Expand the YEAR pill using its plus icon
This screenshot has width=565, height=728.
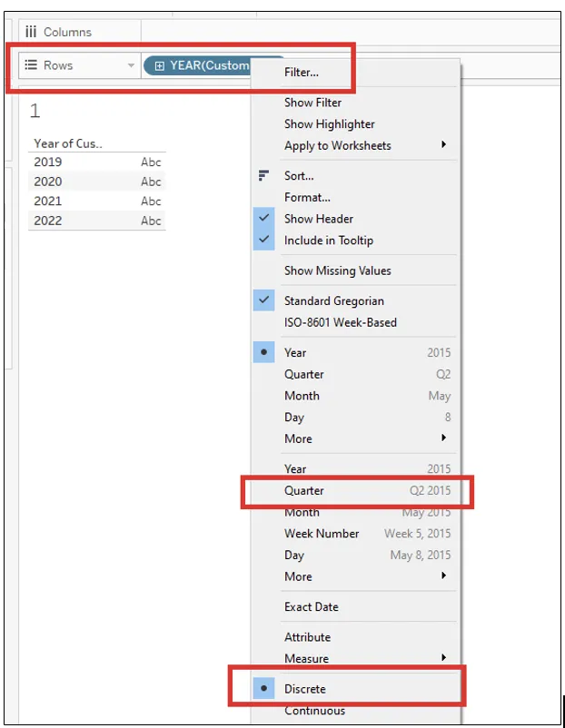coord(160,65)
